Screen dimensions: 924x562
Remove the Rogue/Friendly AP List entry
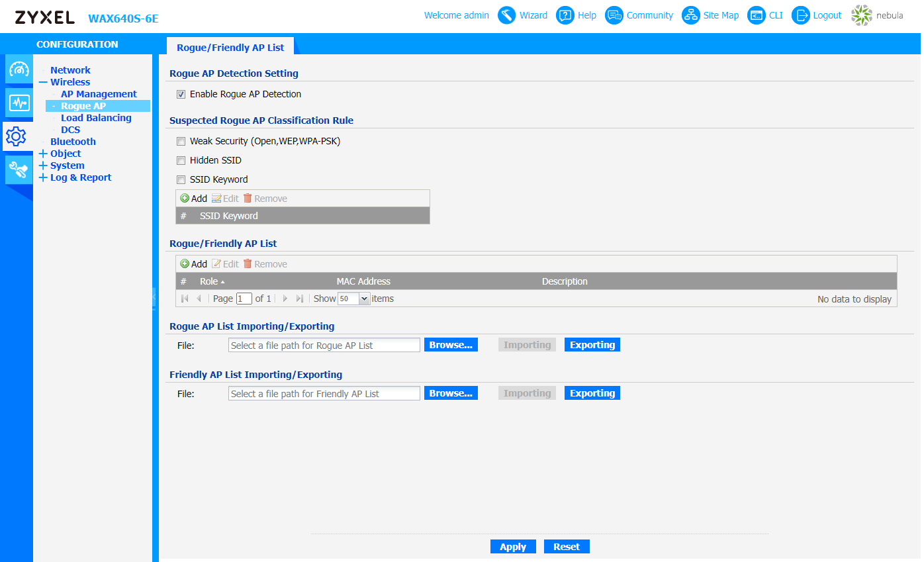pos(265,264)
